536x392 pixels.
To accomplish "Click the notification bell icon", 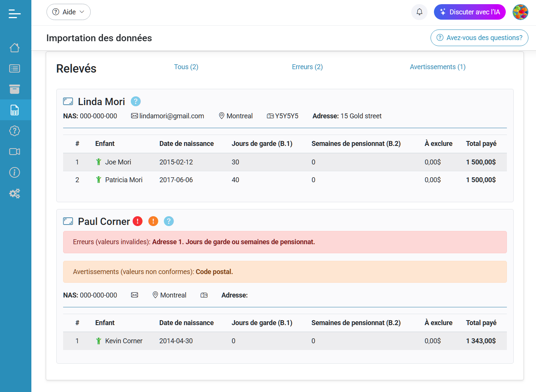I will click(x=419, y=12).
